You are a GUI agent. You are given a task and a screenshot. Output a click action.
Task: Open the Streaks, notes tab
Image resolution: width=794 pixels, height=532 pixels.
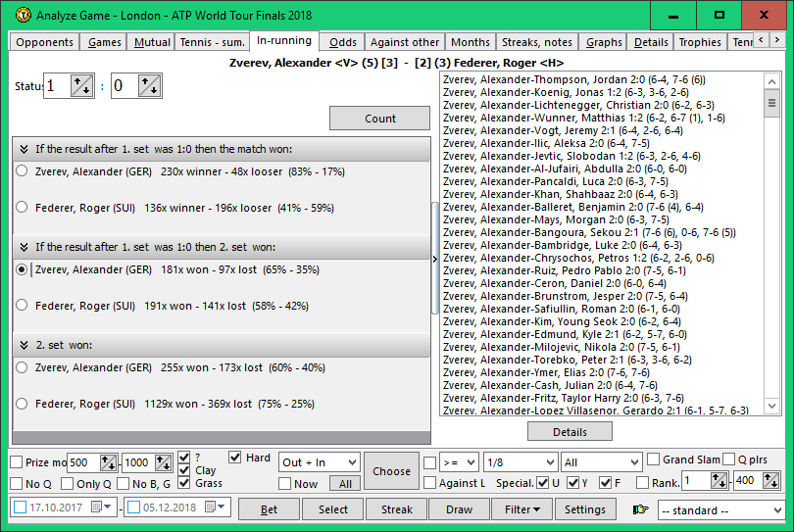pos(536,42)
